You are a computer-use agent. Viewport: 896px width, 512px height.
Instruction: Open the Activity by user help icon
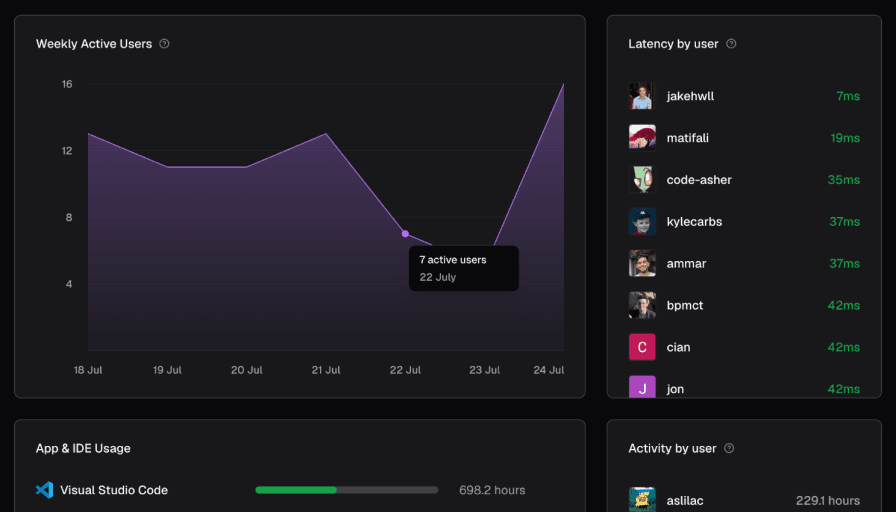coord(729,449)
